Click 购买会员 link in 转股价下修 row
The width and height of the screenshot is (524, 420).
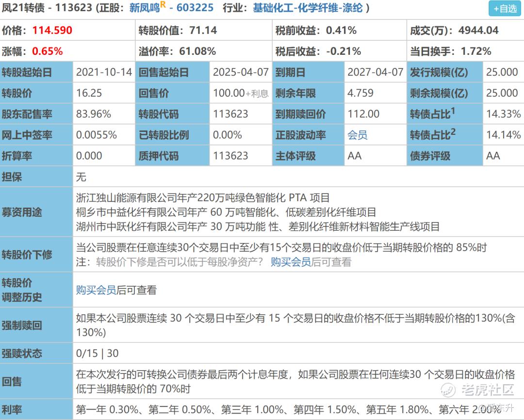[x=291, y=262]
